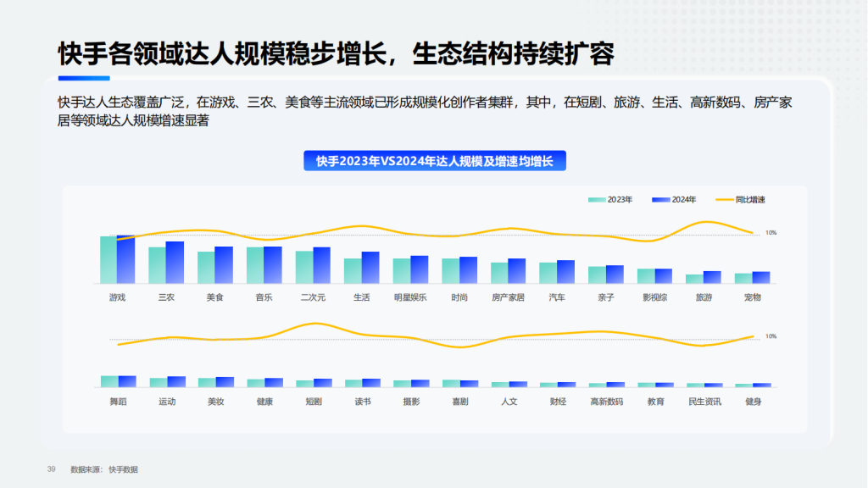Click the 2023 teal bar for 美食

[206, 268]
